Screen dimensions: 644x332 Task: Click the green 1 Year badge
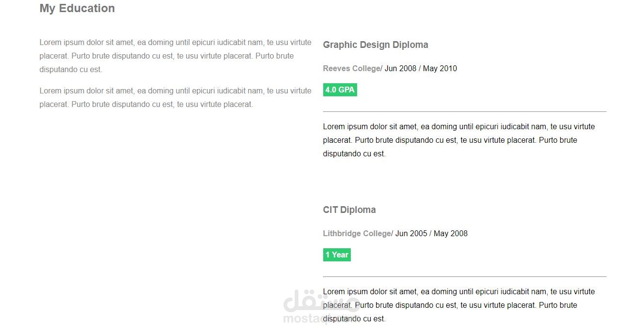point(337,255)
